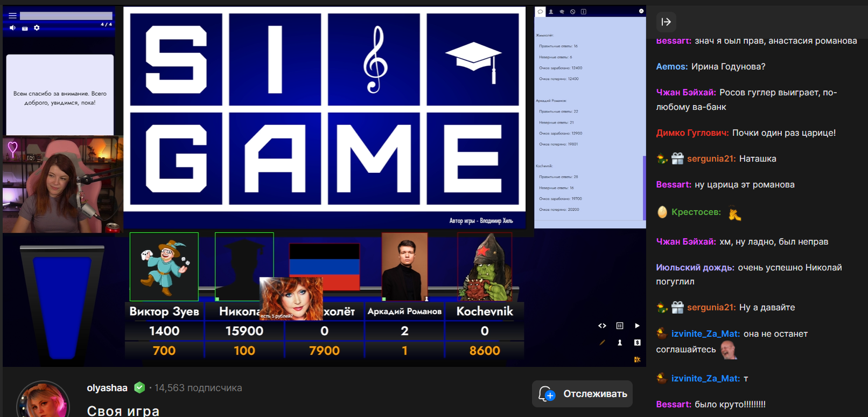Click the pawn icon in game controls
Image resolution: width=868 pixels, height=417 pixels.
point(620,343)
